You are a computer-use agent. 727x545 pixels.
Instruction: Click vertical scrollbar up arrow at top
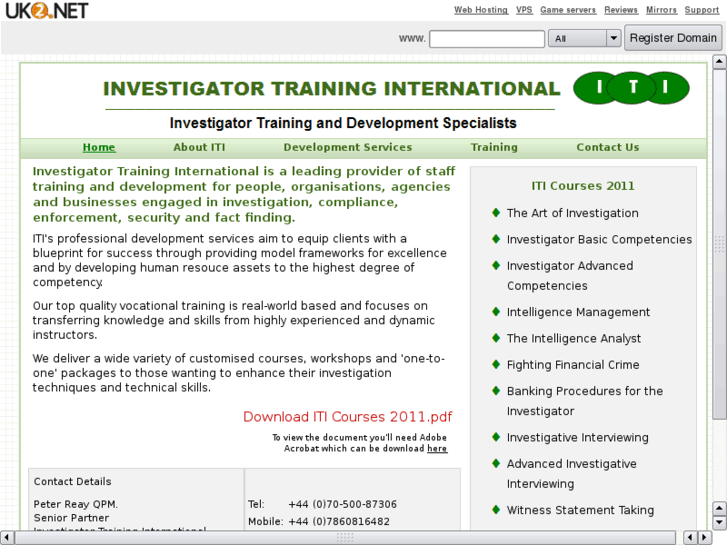(x=719, y=61)
